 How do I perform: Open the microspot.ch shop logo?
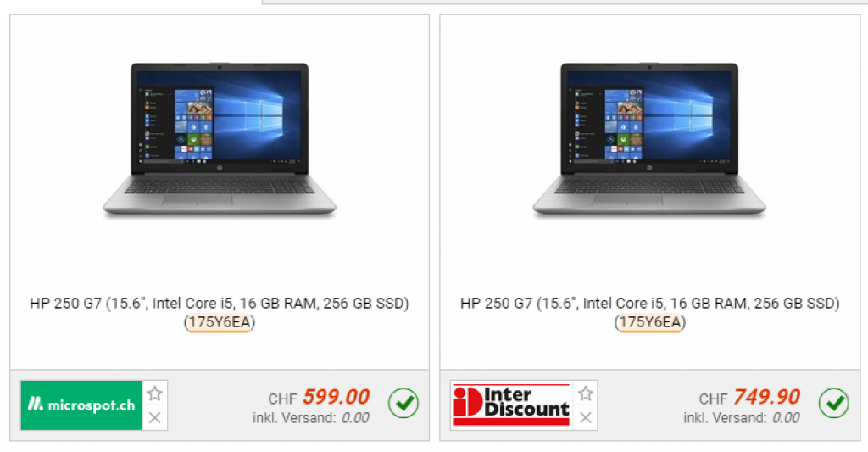[x=81, y=405]
